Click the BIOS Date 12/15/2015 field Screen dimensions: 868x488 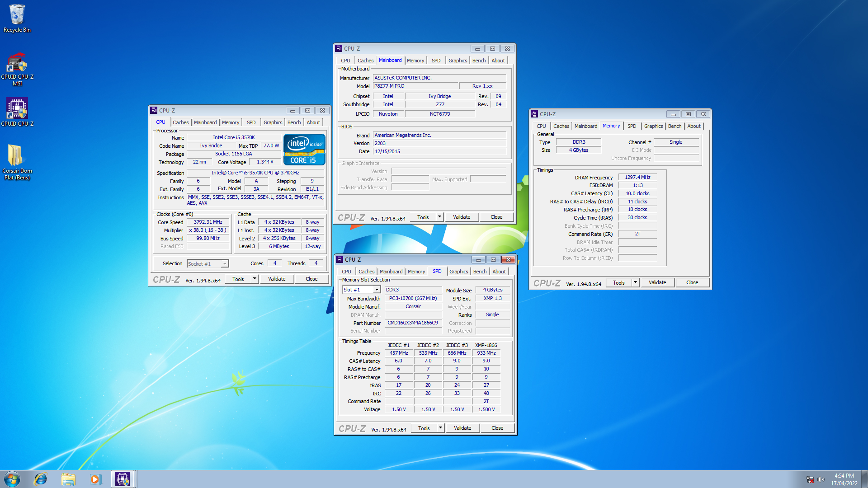(440, 152)
